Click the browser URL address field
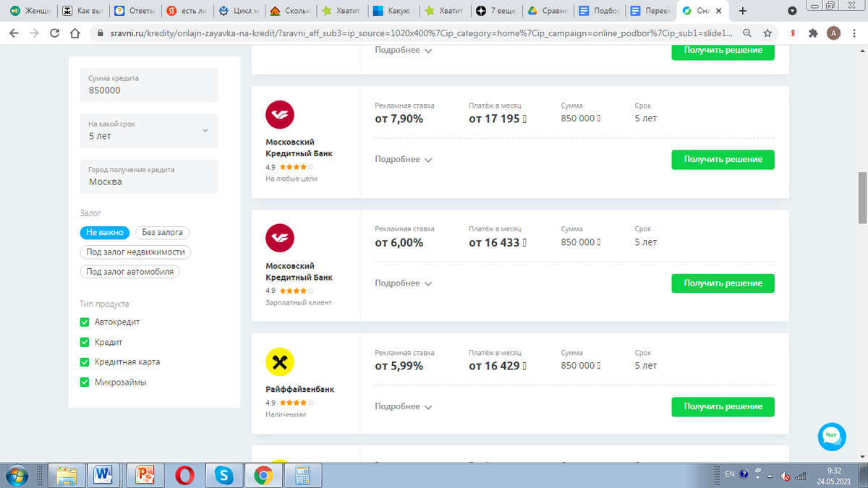The width and height of the screenshot is (868, 488). pyautogui.click(x=421, y=33)
